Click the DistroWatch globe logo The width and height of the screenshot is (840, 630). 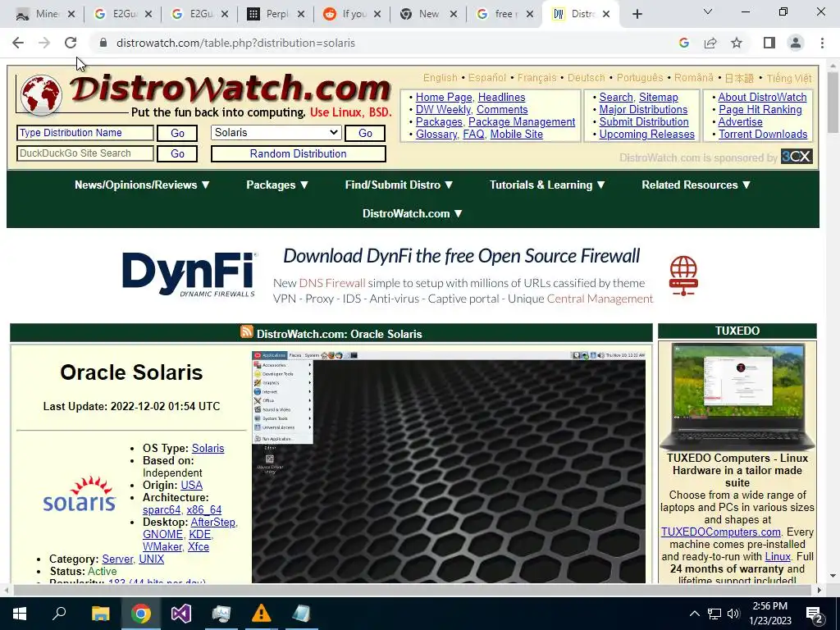coord(41,95)
